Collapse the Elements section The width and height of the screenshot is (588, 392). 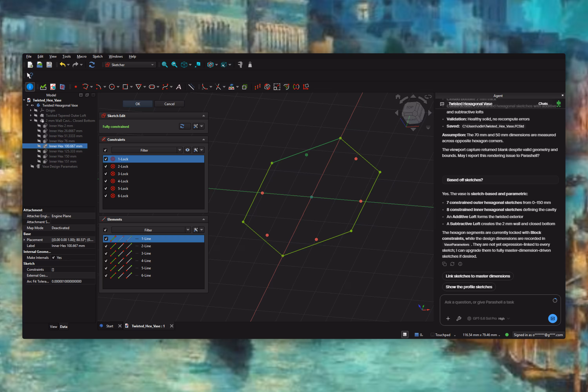coord(204,220)
